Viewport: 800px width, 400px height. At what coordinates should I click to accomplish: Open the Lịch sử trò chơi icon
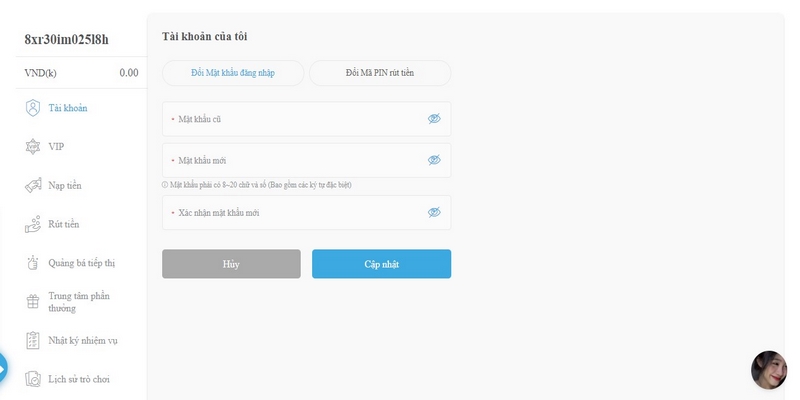(33, 379)
